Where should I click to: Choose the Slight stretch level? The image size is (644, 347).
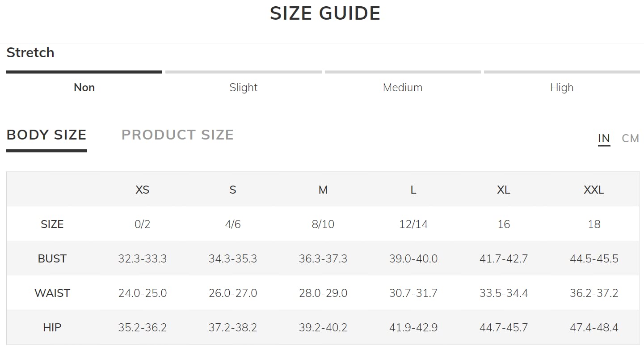(244, 87)
